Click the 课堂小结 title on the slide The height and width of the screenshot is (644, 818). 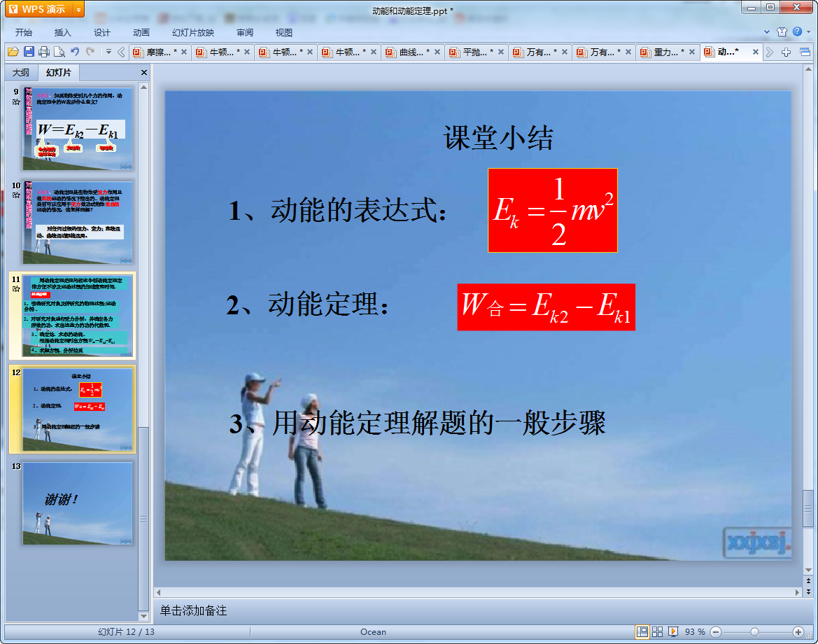(x=498, y=139)
